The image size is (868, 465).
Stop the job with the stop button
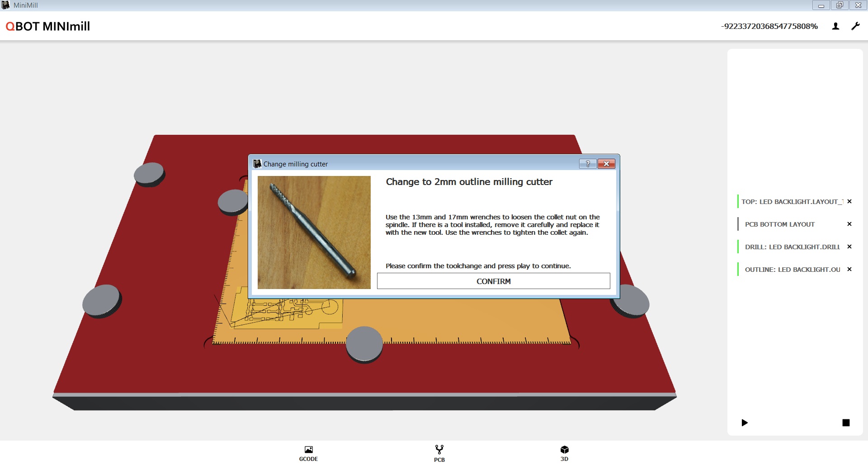pyautogui.click(x=846, y=422)
